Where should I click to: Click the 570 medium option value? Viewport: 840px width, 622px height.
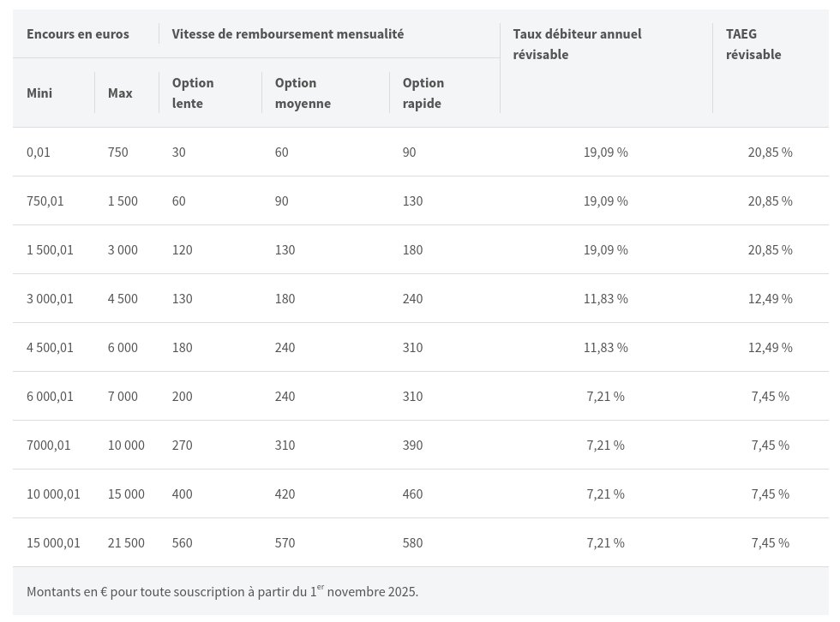[285, 543]
